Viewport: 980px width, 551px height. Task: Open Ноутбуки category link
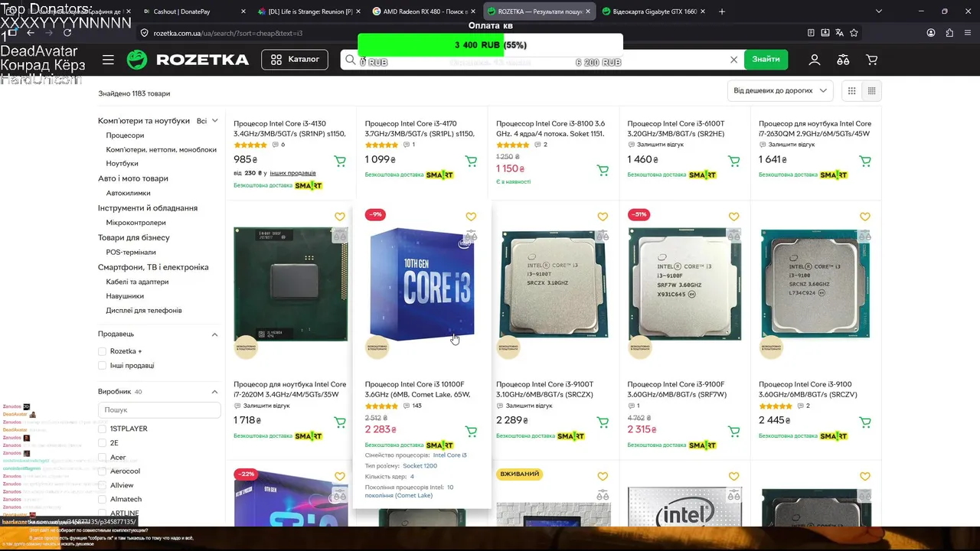click(122, 164)
